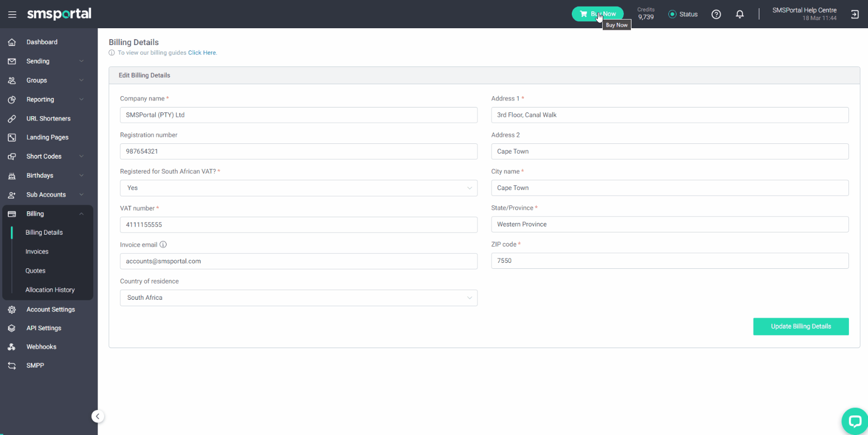Click the Invoice email info icon
The width and height of the screenshot is (868, 435).
(x=163, y=244)
